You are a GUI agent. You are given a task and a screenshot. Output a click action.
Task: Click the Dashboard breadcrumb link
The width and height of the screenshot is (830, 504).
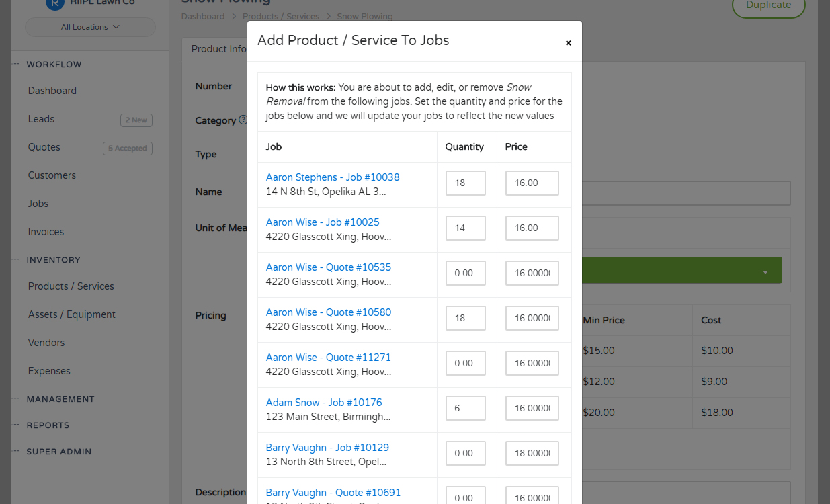[203, 16]
